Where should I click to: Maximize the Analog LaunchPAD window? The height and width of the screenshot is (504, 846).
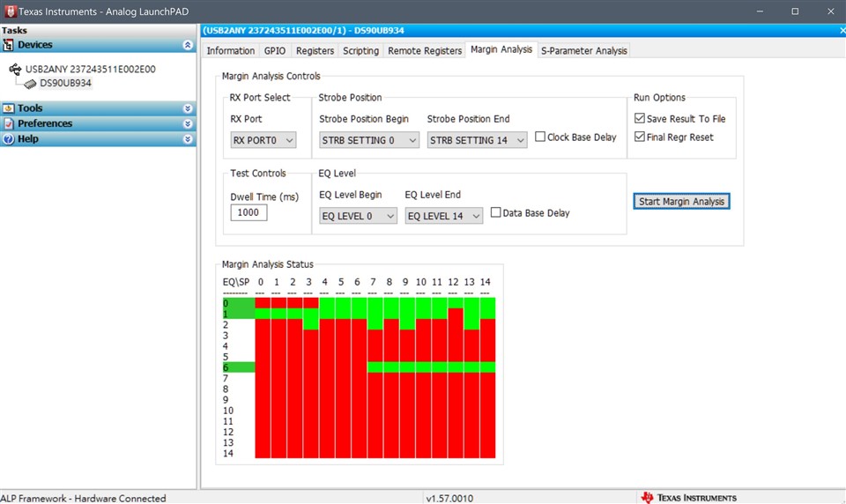[795, 11]
